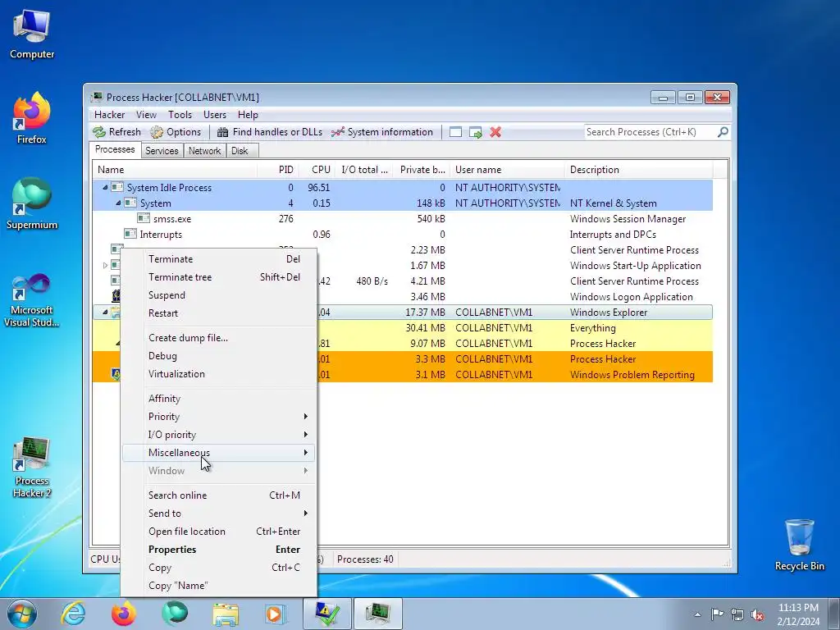840x630 pixels.
Task: Click the Windows Start button
Action: (22, 614)
